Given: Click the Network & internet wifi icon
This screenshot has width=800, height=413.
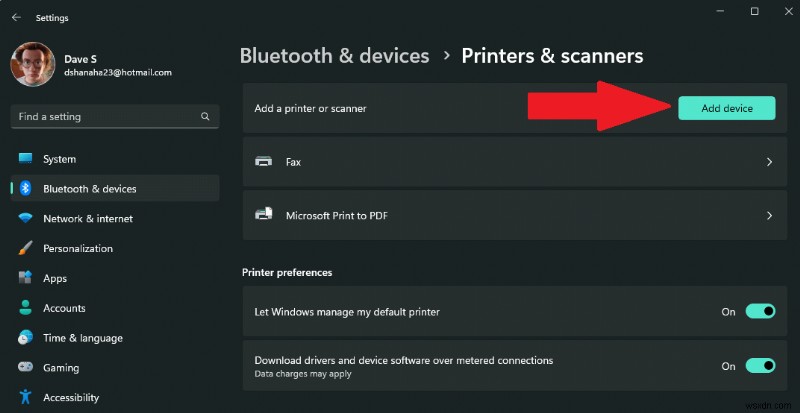Looking at the screenshot, I should tap(25, 219).
